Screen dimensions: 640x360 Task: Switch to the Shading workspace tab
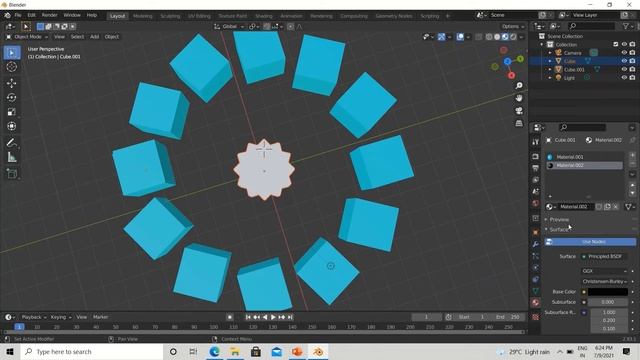pyautogui.click(x=264, y=16)
